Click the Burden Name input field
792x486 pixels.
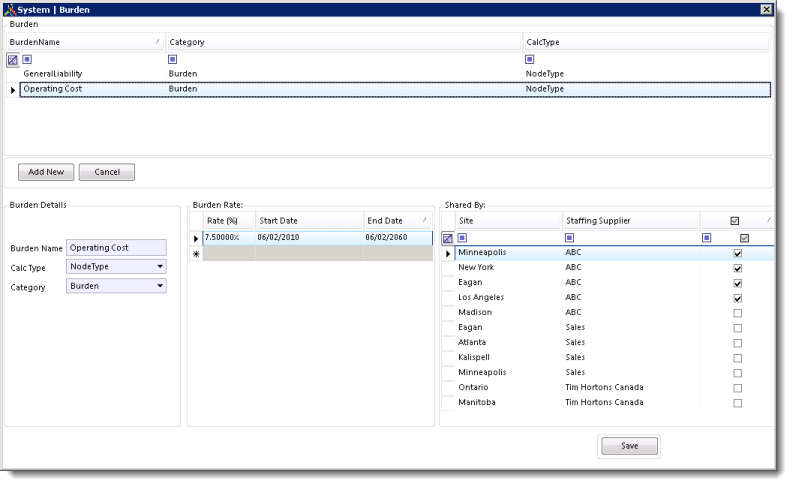(116, 248)
